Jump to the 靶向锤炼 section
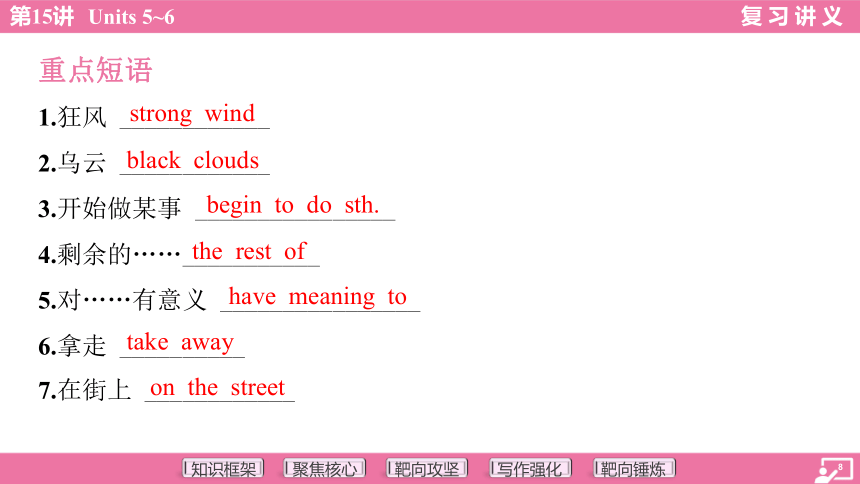 pos(633,469)
